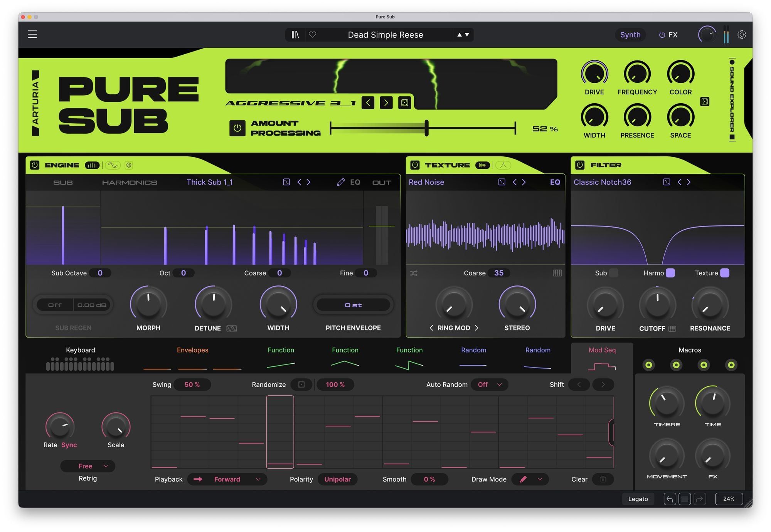Viewport: 771px width, 532px height.
Task: Click the undo arrow in the bottom bar
Action: point(670,499)
